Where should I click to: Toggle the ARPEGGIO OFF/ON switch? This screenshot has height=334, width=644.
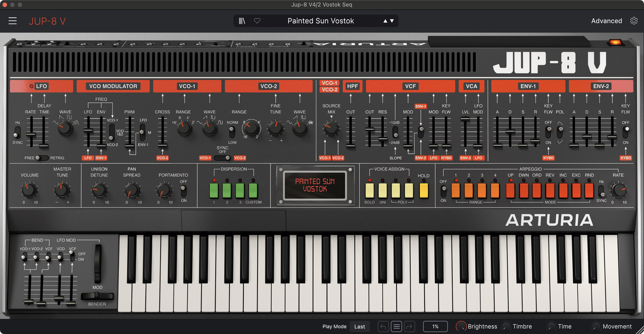(x=443, y=191)
